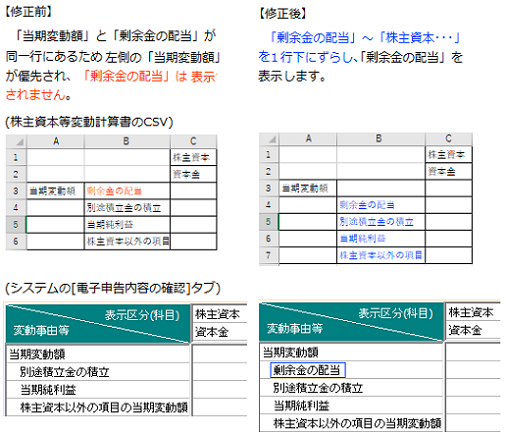This screenshot has height=434, width=506.
Task: Select column B header in 修正前 CSV sheet
Action: pyautogui.click(x=127, y=141)
